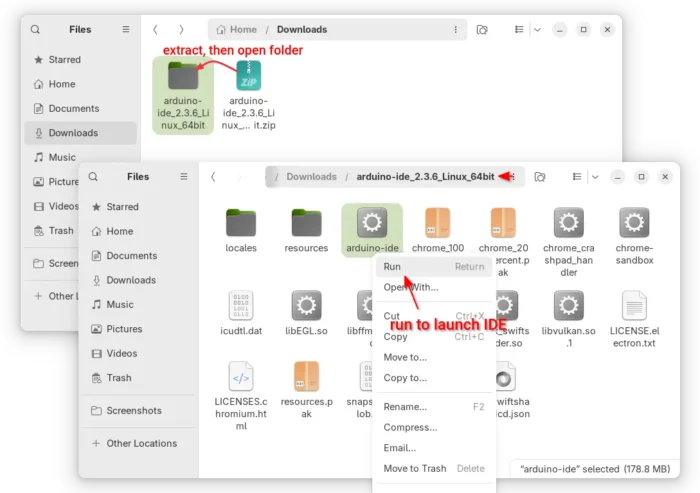The height and width of the screenshot is (493, 700).
Task: Select the chrome-sandbox file
Action: (x=634, y=236)
